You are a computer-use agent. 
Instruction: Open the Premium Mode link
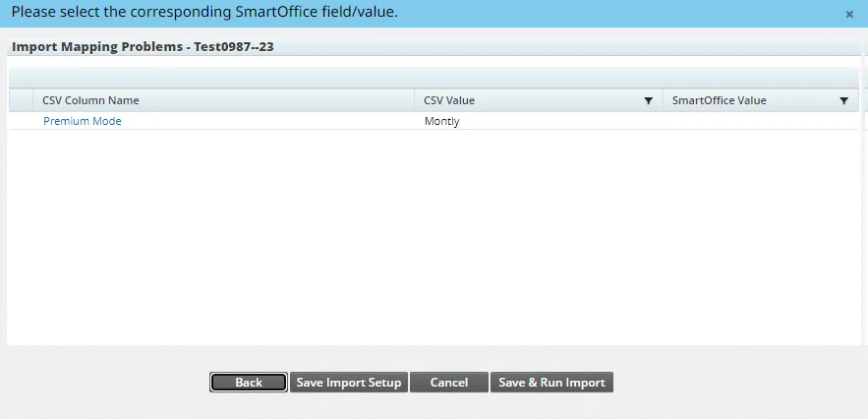click(82, 121)
